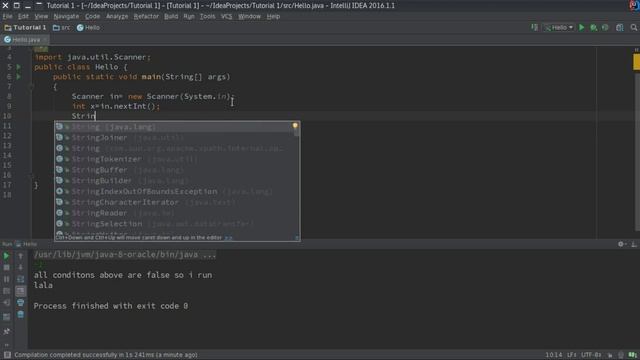This screenshot has height=360, width=640.
Task: Click the Stop square in the Run panel
Action: click(x=6, y=267)
